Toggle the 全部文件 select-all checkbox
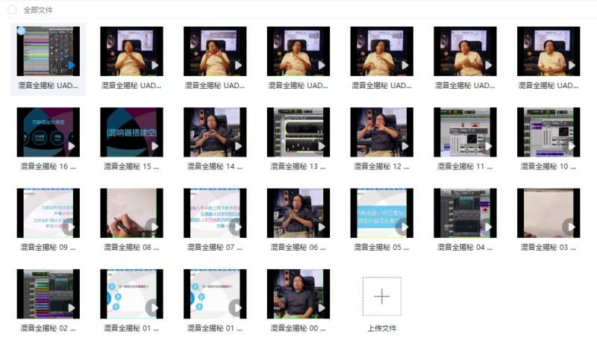The height and width of the screenshot is (364, 597). [12, 10]
